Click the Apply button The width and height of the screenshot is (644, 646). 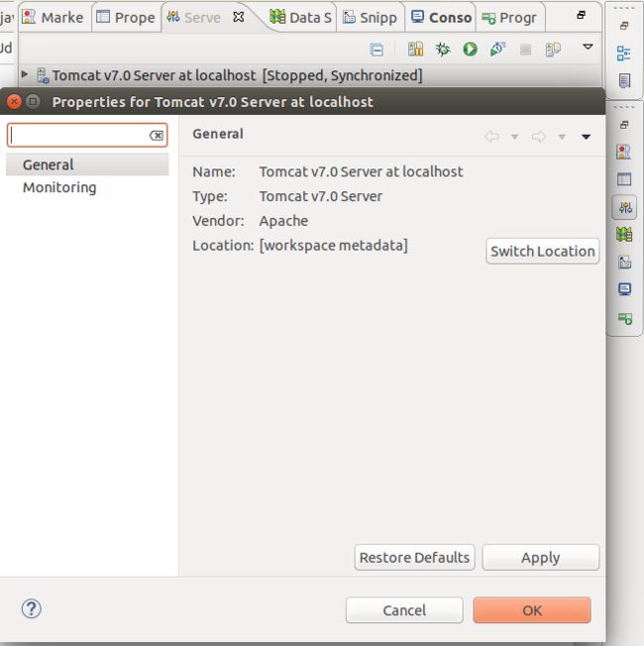point(540,558)
